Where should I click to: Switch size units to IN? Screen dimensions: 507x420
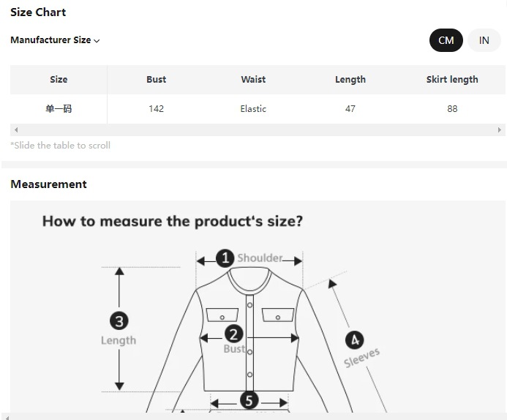click(x=484, y=40)
